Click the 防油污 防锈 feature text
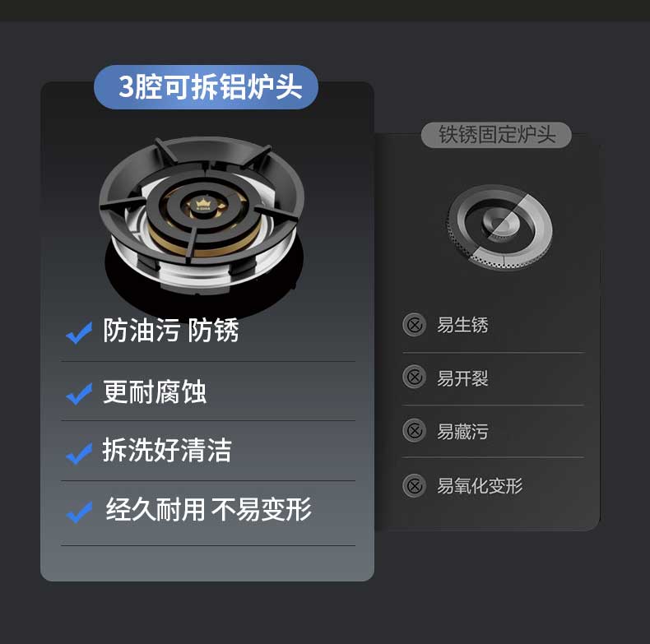 coord(171,331)
